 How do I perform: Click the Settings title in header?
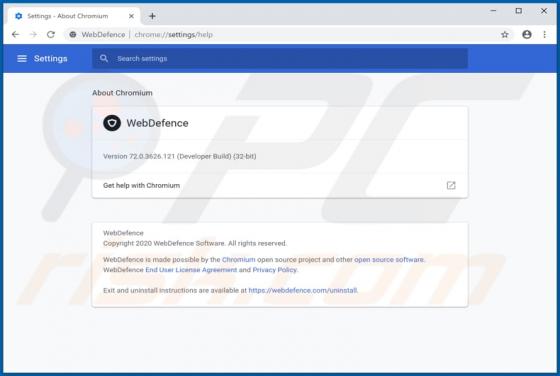pyautogui.click(x=51, y=59)
